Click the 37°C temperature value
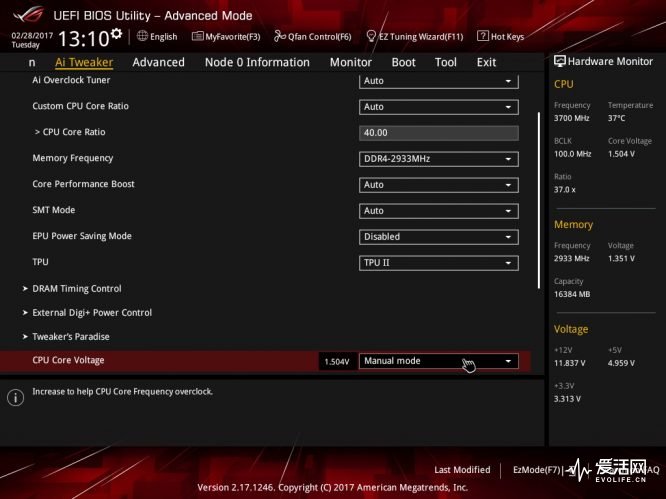Screen dimensions: 666x499 pyautogui.click(x=616, y=118)
